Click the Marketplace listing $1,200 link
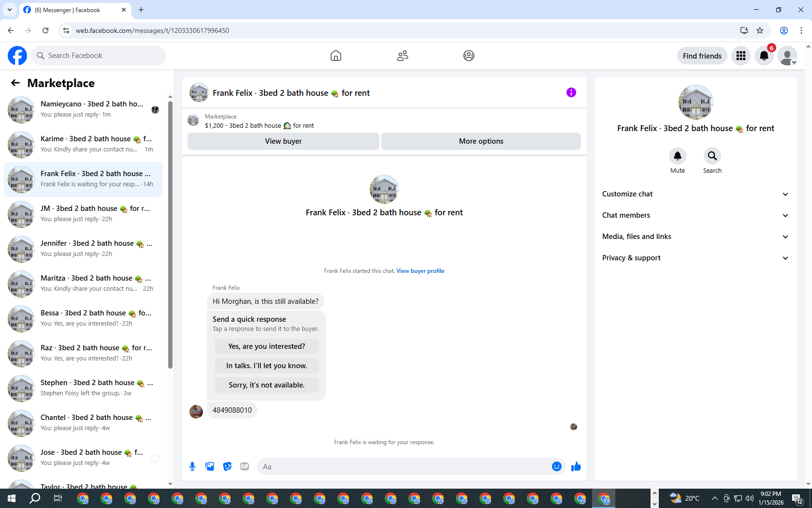This screenshot has height=508, width=812. click(x=259, y=126)
